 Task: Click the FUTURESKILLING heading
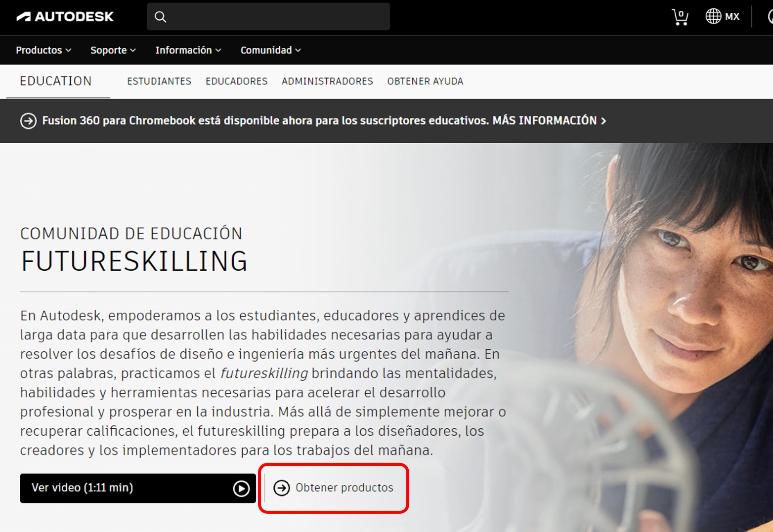coord(134,261)
